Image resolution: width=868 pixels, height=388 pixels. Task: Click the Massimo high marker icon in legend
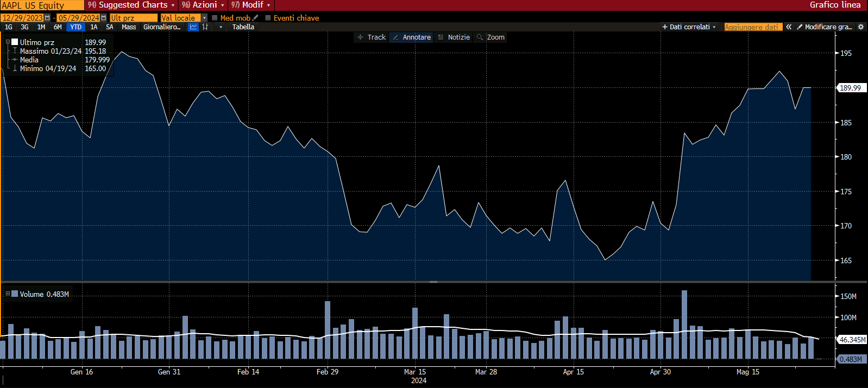(15, 51)
